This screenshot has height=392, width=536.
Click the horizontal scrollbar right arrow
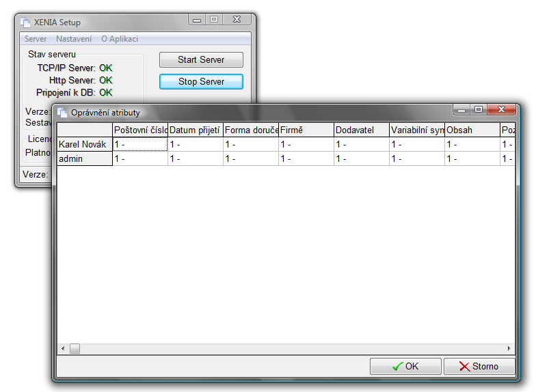coord(509,348)
